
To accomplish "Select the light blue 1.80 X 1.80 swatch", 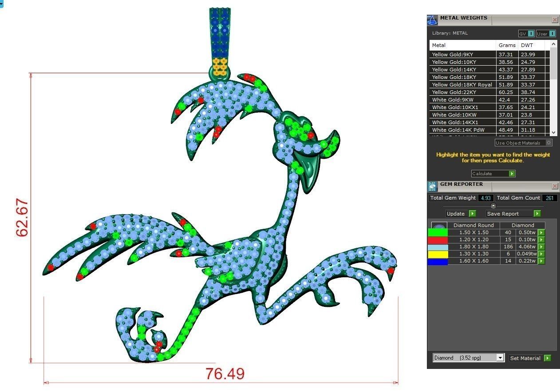I will point(438,247).
